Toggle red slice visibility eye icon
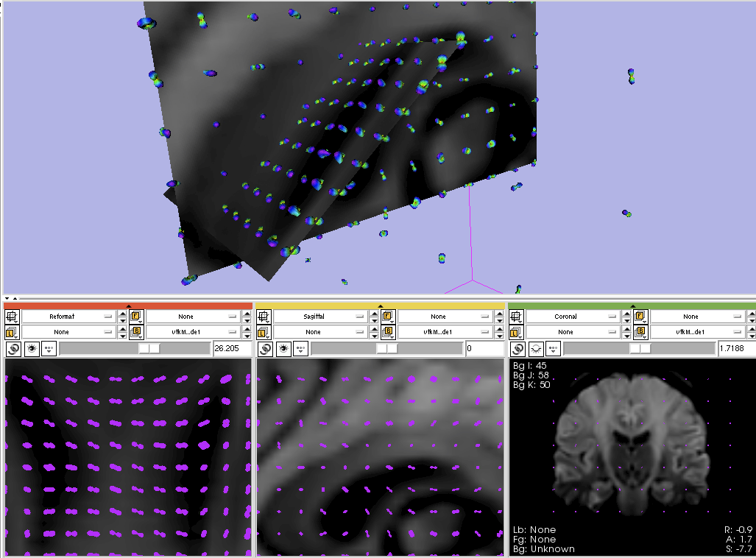Screen dimensions: 756x558 (32, 348)
